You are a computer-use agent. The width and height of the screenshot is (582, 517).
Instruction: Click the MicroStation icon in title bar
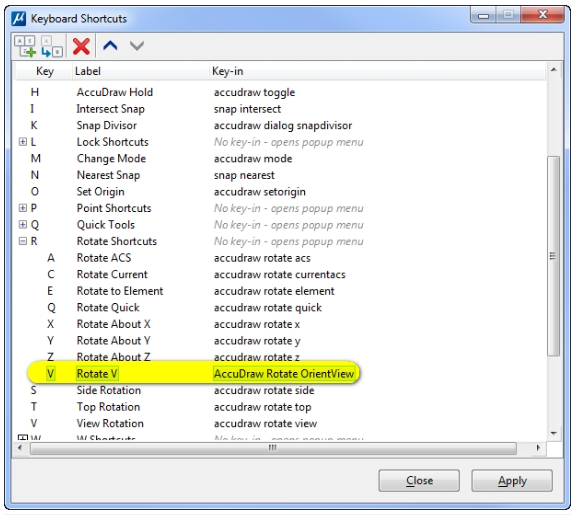(x=18, y=19)
